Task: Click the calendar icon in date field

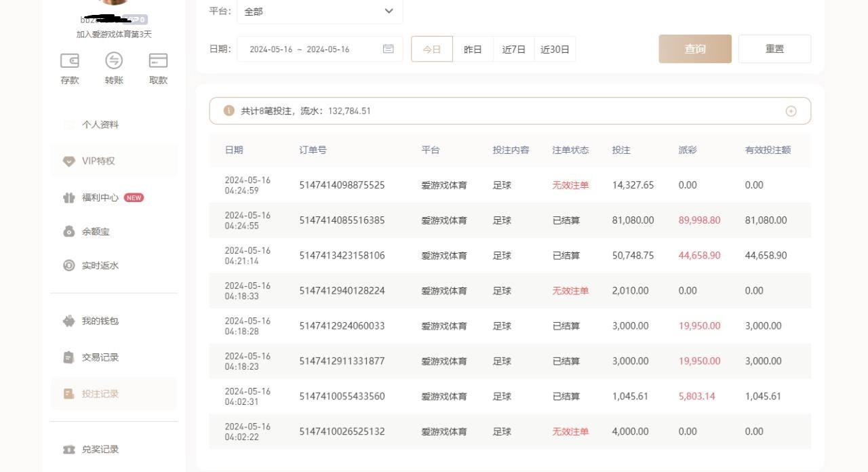Action: (x=389, y=49)
